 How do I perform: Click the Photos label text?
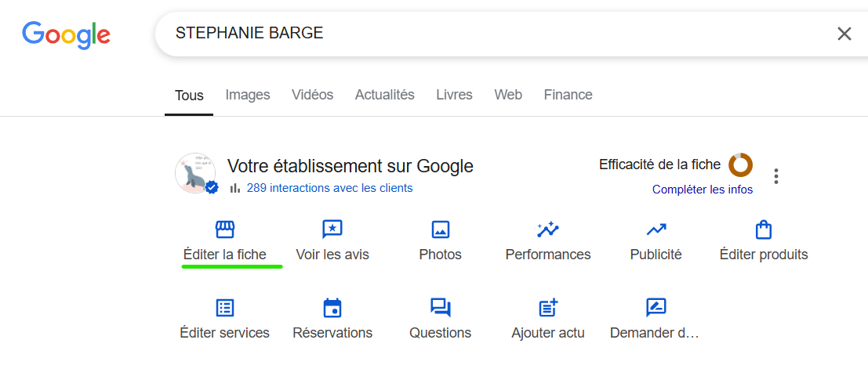[x=441, y=255]
